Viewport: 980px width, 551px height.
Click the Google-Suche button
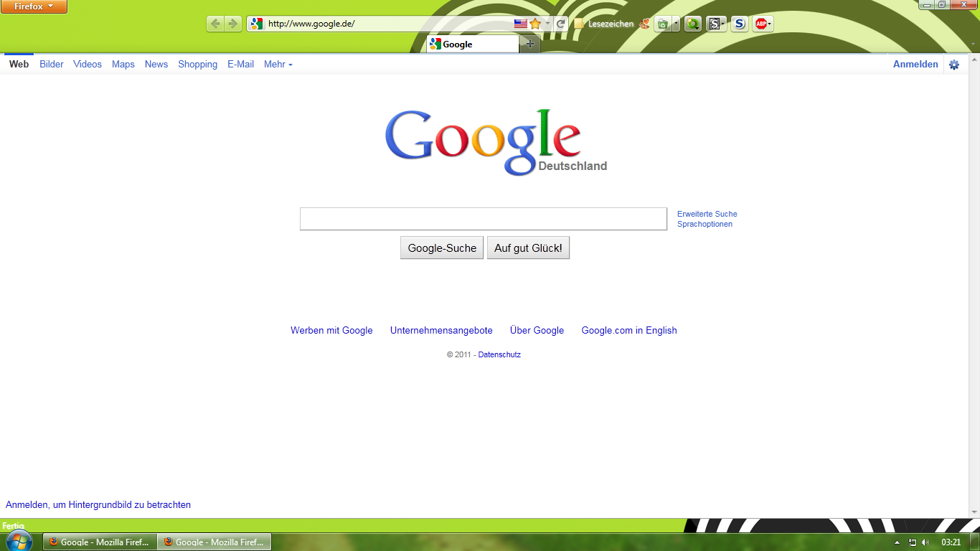[x=442, y=248]
